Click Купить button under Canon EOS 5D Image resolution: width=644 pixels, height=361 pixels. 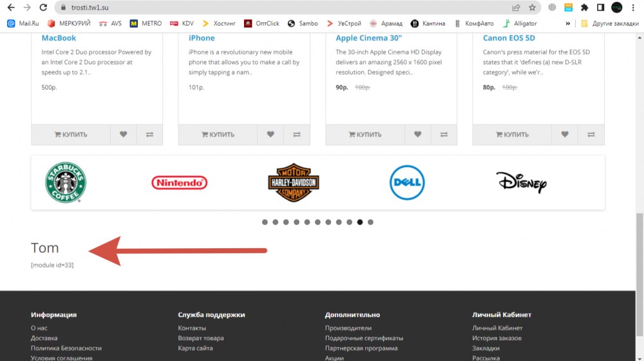(512, 135)
